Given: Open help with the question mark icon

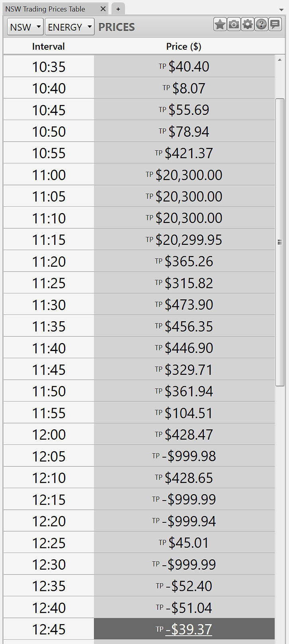Looking at the screenshot, I should click(261, 25).
